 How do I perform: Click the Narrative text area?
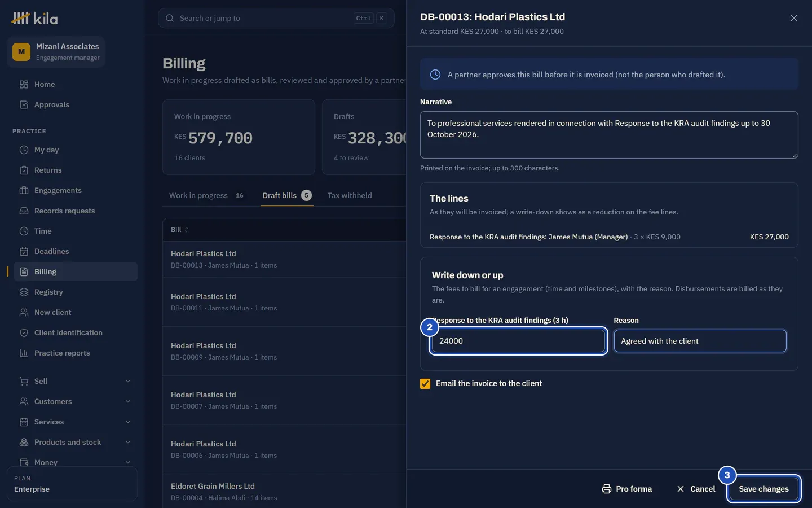[609, 135]
